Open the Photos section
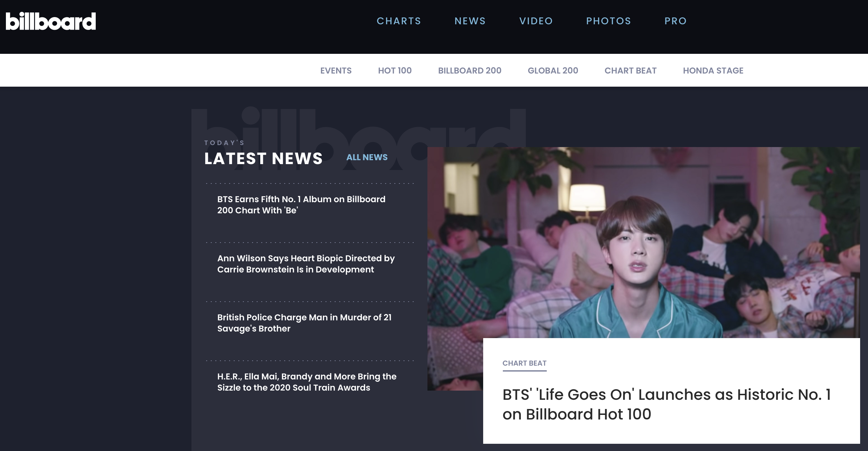Viewport: 868px width, 451px height. 608,21
